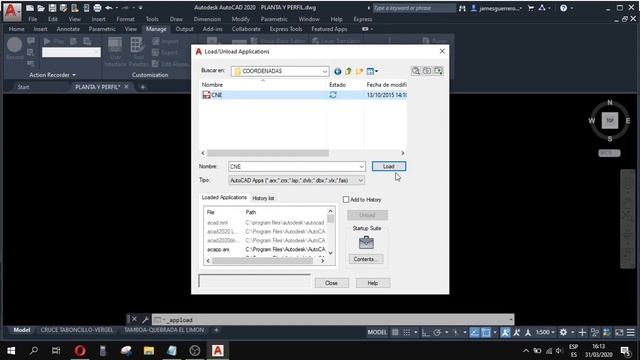Click the Save As quick access icon
Image resolution: width=640 pixels, height=360 pixels.
click(63, 8)
